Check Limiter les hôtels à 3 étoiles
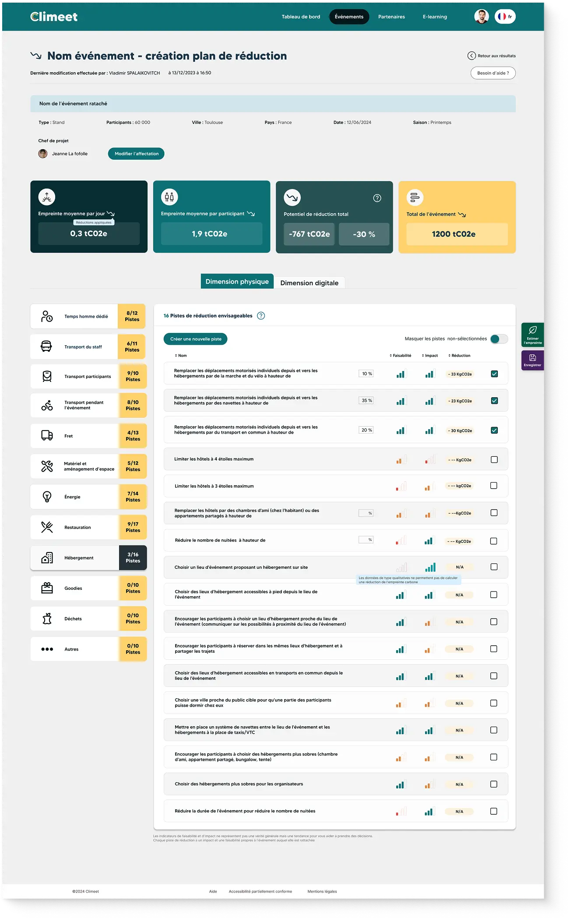Screen dimensions: 574x924 [494, 486]
